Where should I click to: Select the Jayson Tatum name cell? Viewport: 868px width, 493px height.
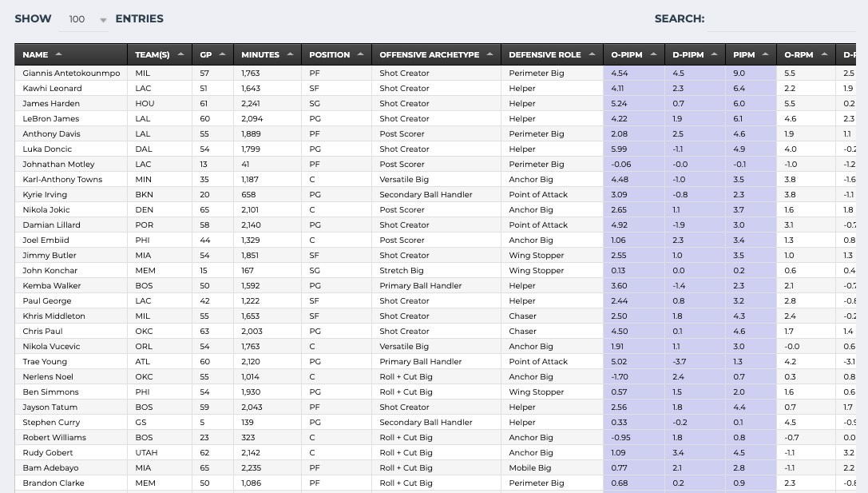tap(71, 408)
